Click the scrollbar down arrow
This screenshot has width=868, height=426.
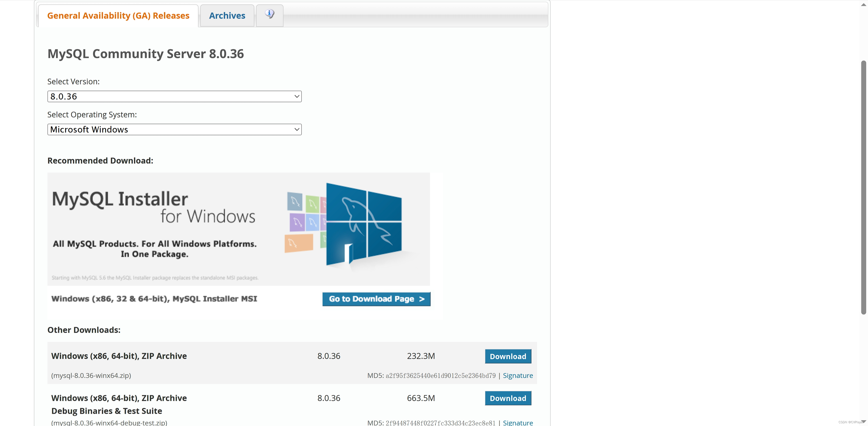[863, 422]
